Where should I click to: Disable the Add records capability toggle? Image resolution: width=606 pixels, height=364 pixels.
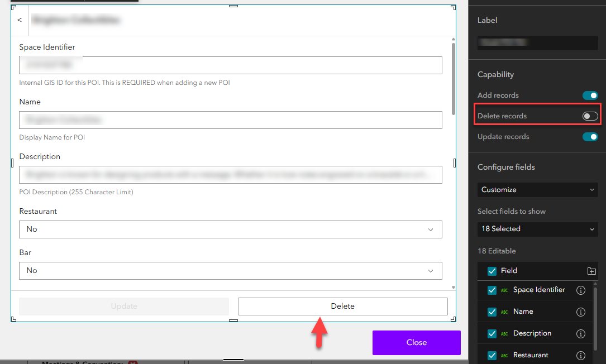590,95
